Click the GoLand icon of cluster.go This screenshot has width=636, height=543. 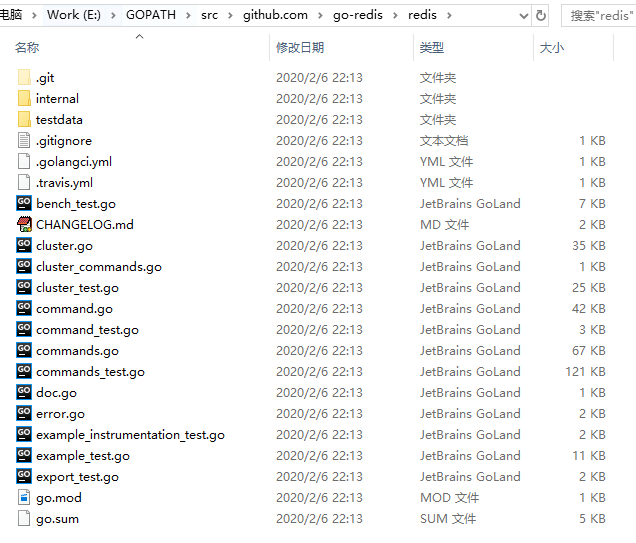coord(24,245)
